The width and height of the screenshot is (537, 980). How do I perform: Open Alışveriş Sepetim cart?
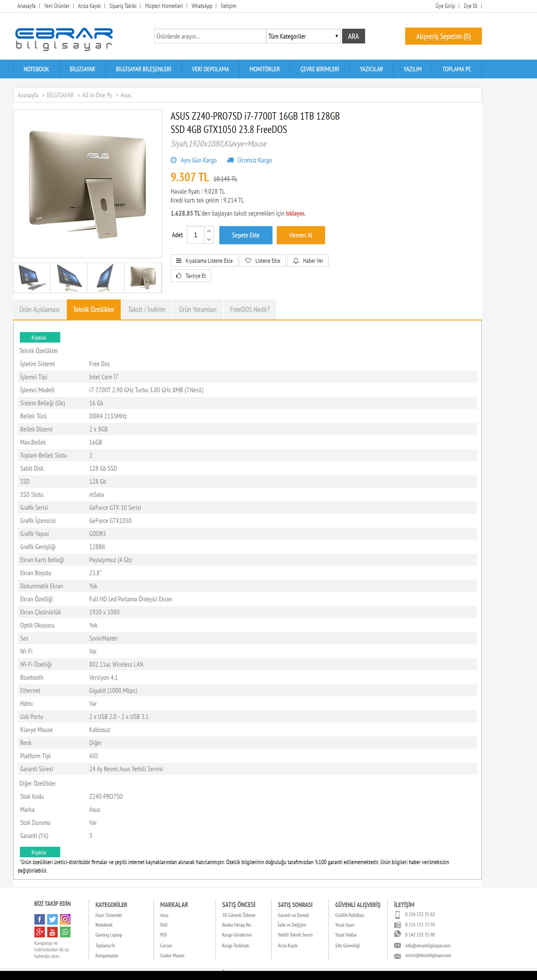pos(443,36)
